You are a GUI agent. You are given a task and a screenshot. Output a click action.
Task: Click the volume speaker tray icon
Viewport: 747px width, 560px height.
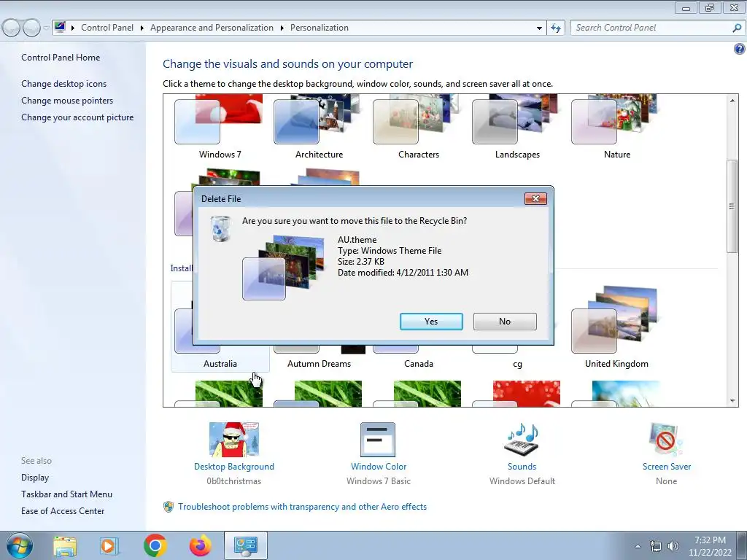(673, 546)
